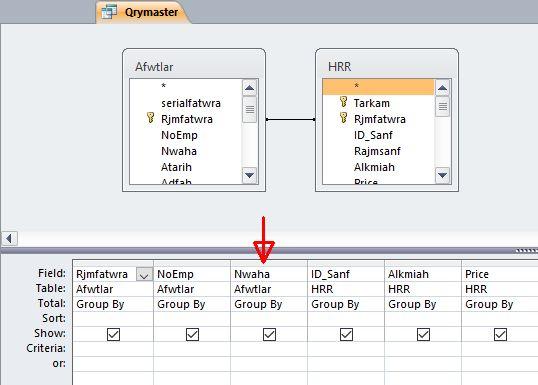
Task: Click Group By total under ID_Sanf column
Action: pyautogui.click(x=346, y=304)
